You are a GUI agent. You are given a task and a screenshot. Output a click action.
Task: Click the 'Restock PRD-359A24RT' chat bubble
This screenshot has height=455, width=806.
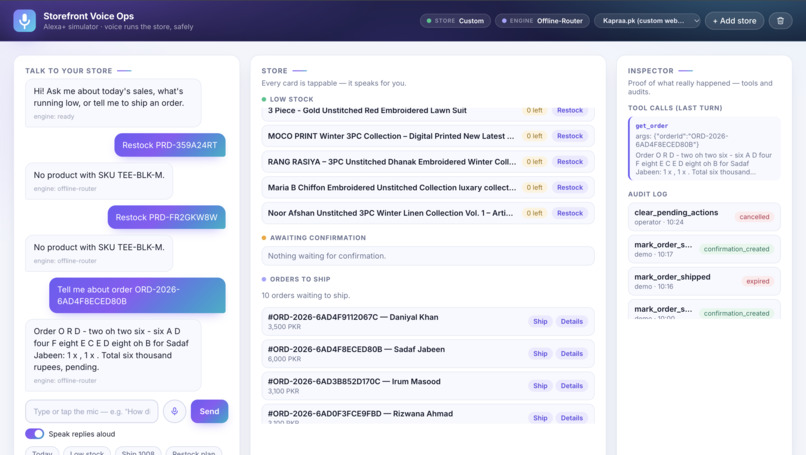[170, 145]
